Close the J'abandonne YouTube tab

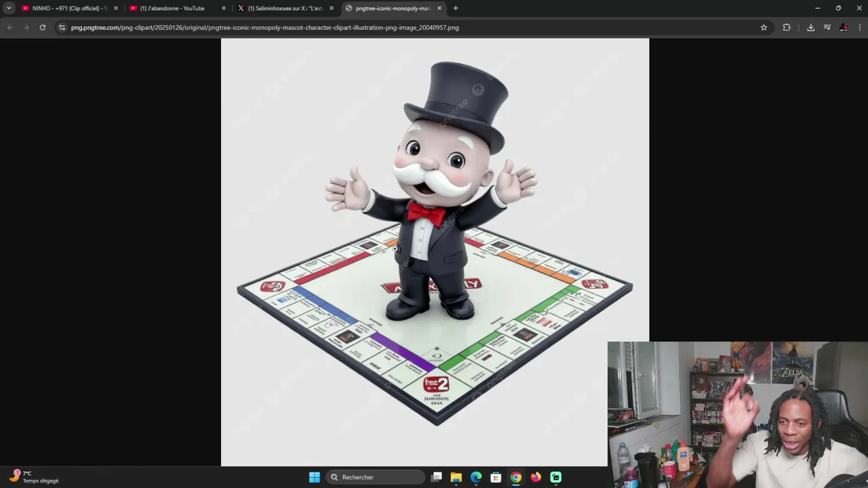[224, 8]
